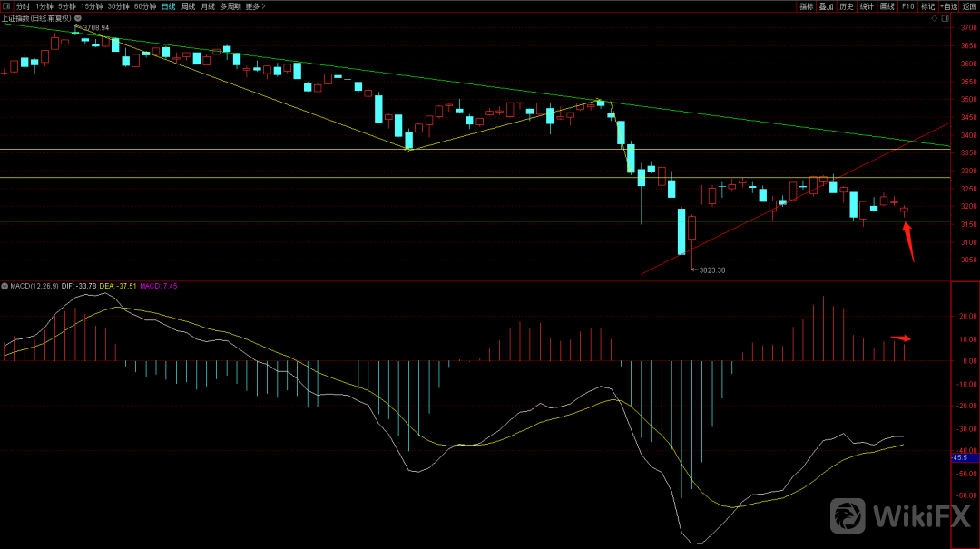Click the blue -45.5 MACD axis label
Screen dimensions: 980x549
[x=958, y=457]
